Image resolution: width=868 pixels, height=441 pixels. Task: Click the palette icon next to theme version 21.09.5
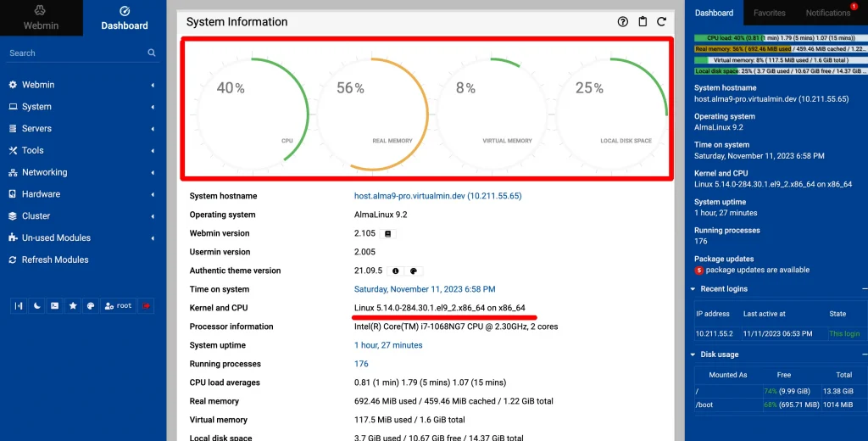(x=414, y=271)
